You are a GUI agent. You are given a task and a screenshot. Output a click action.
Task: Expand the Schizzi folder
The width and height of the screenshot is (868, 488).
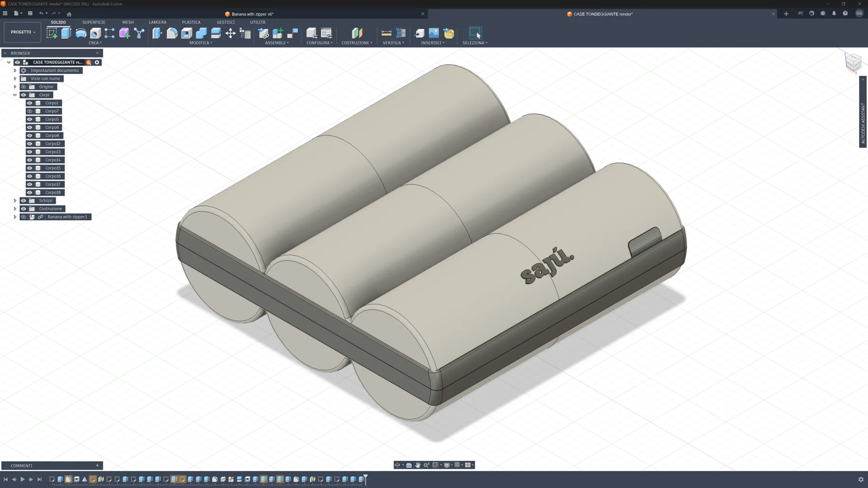click(x=15, y=200)
